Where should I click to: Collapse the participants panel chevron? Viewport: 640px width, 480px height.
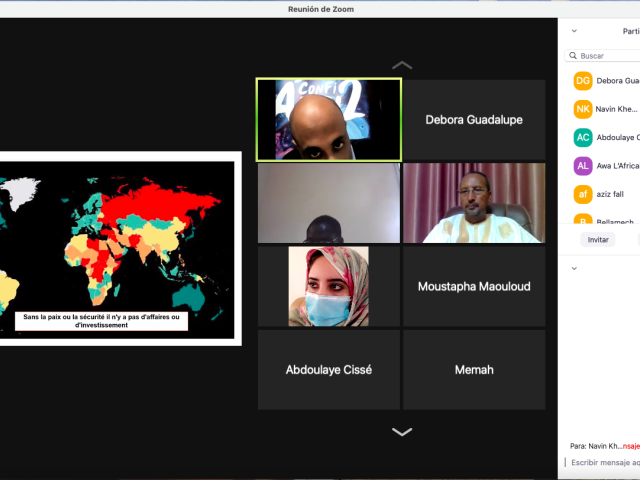coord(574,31)
